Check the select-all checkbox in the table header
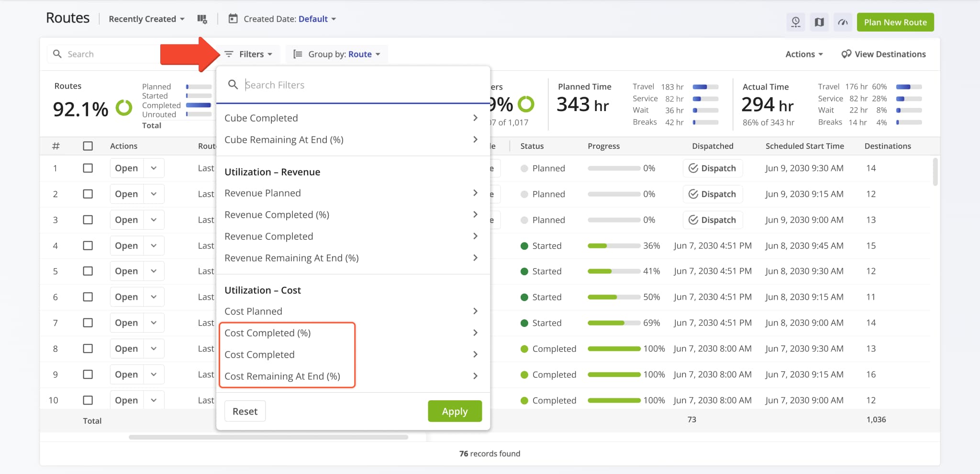Screen dimensions: 980x474 coord(88,146)
